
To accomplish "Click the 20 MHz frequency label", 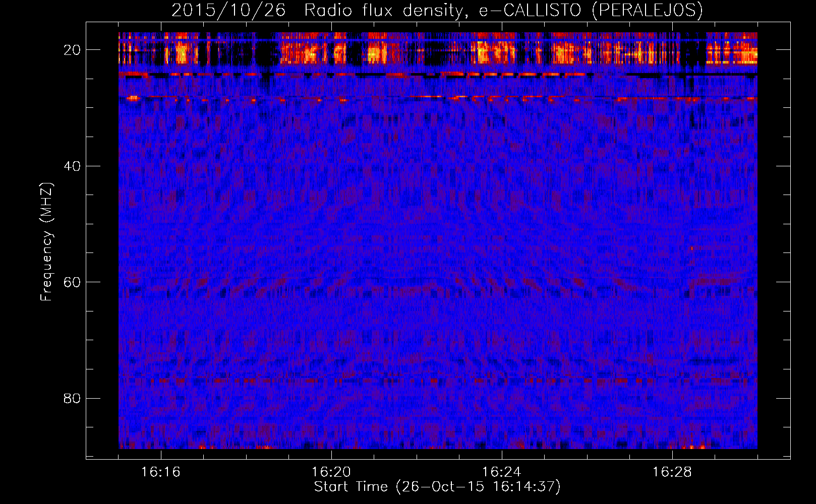I will [73, 50].
